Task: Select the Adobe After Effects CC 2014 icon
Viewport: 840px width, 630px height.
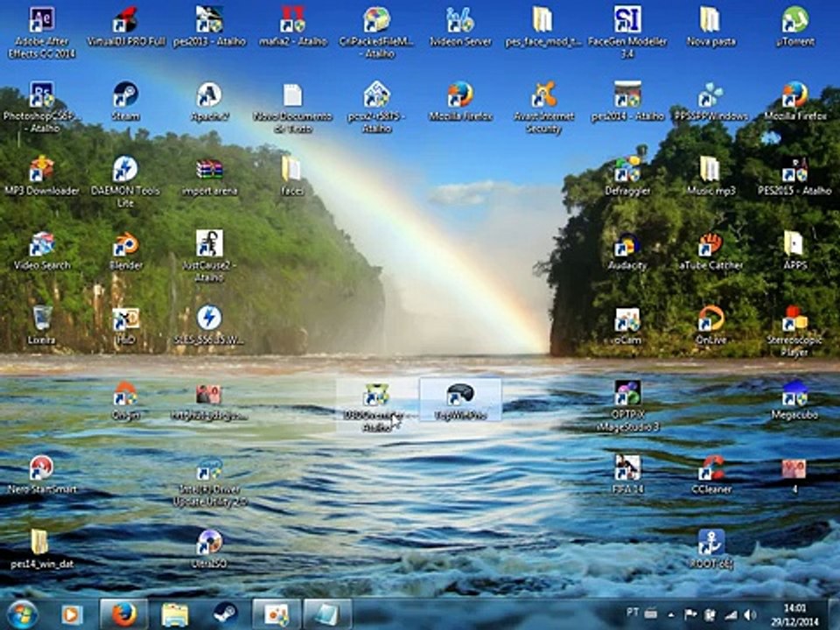Action: [42, 32]
